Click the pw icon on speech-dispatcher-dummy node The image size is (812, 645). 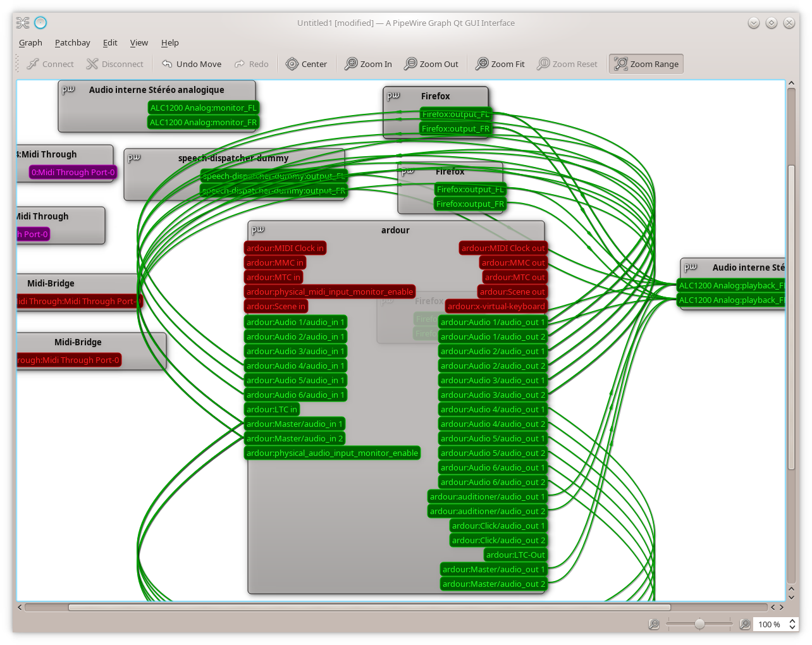134,158
